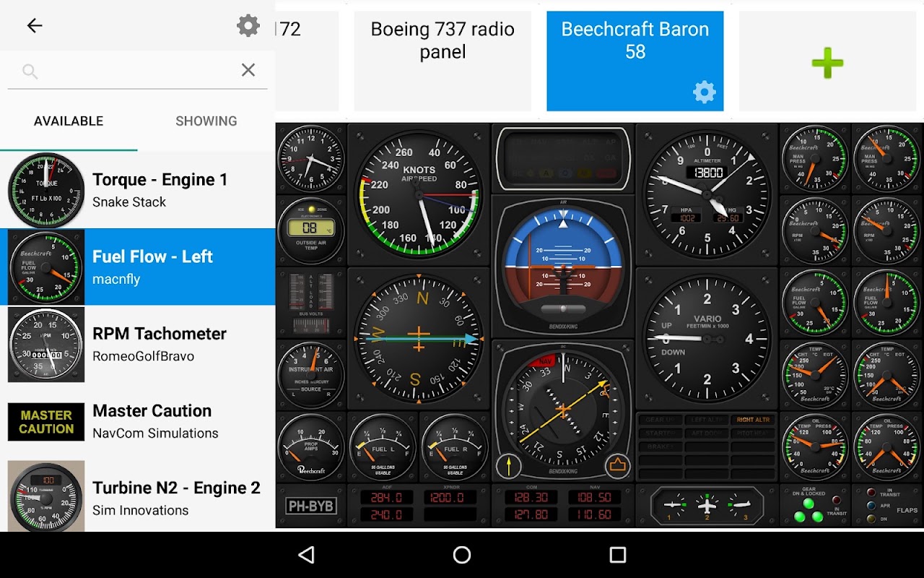Select Torque - Engine 1 instrument
The image size is (924, 578).
pyautogui.click(x=138, y=190)
